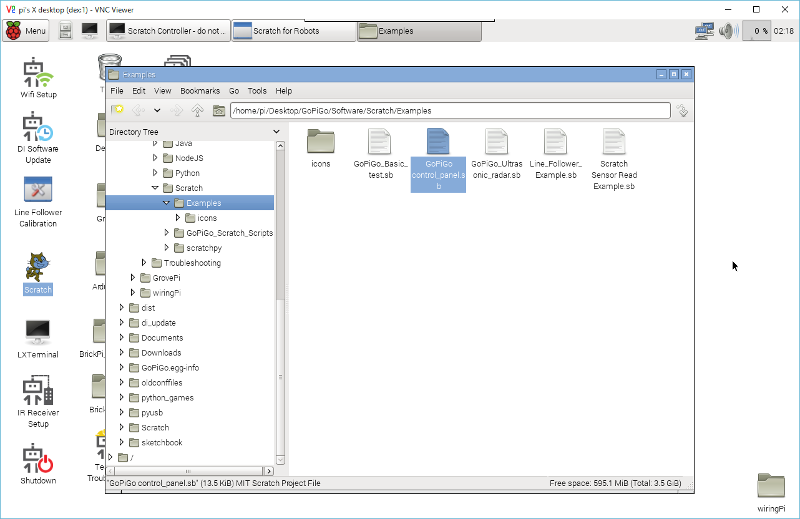Open the Raspberry Pi Menu button

click(x=26, y=31)
